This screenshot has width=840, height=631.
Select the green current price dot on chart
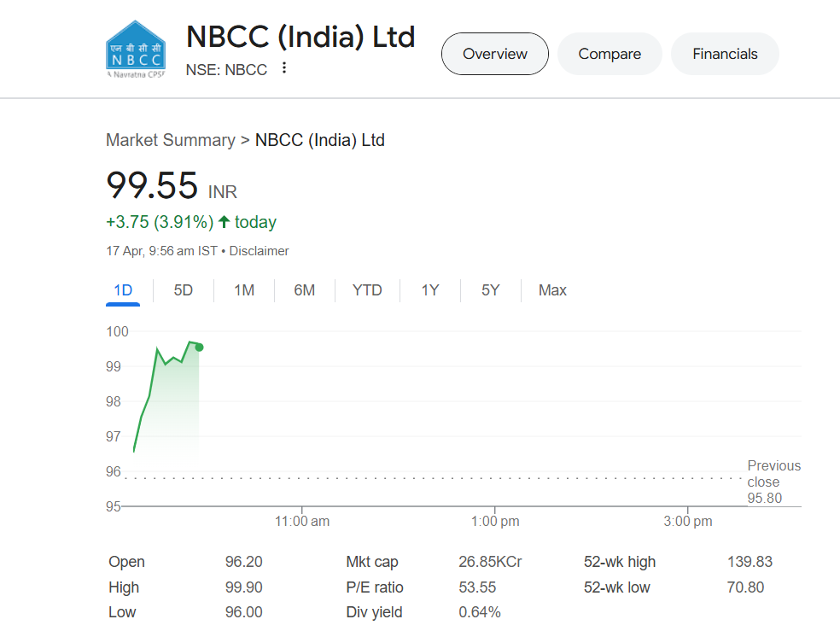pos(199,348)
